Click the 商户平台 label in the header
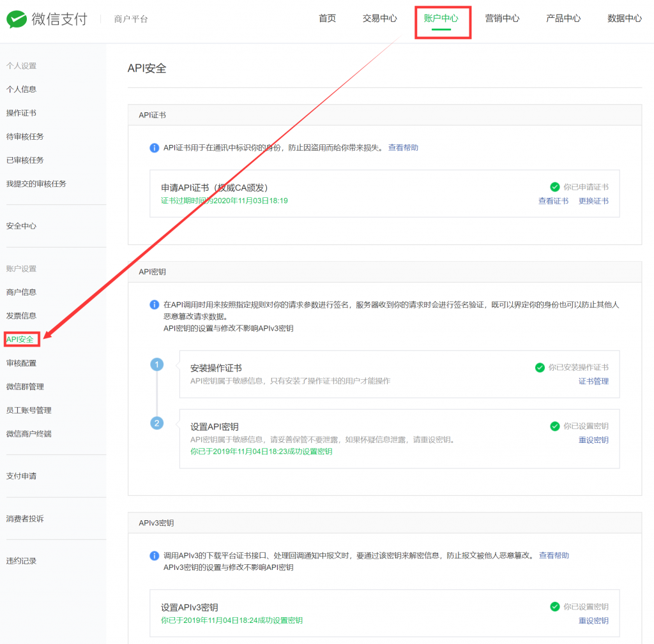The height and width of the screenshot is (644, 654). pos(131,19)
